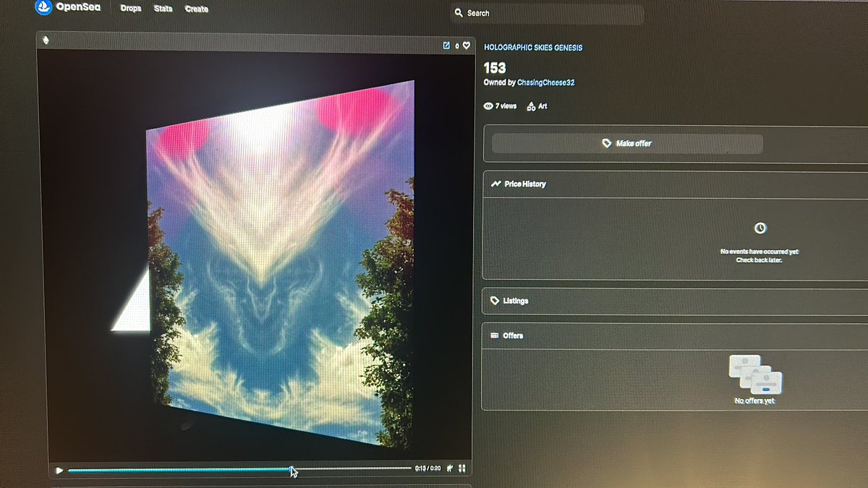Open the Stats menu item
868x488 pixels.
(x=163, y=9)
